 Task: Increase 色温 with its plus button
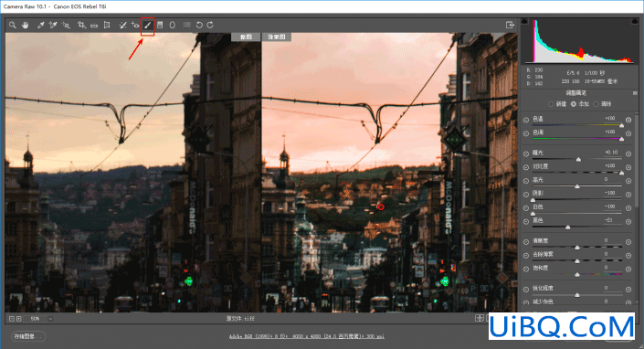tap(628, 120)
